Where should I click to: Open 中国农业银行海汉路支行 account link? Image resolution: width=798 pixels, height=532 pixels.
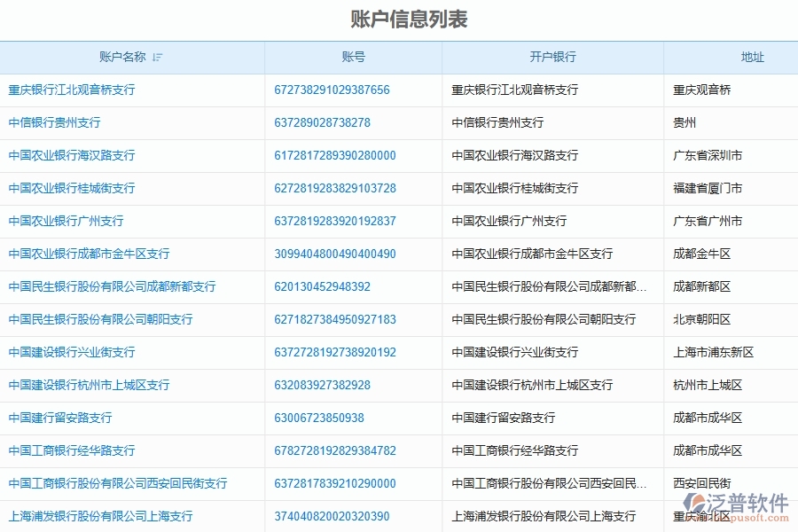[x=71, y=155]
